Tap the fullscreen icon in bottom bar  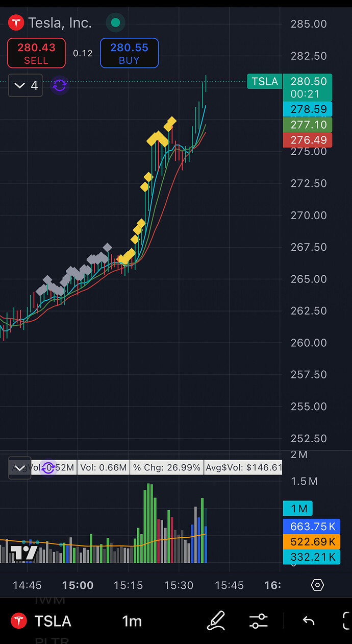click(346, 621)
